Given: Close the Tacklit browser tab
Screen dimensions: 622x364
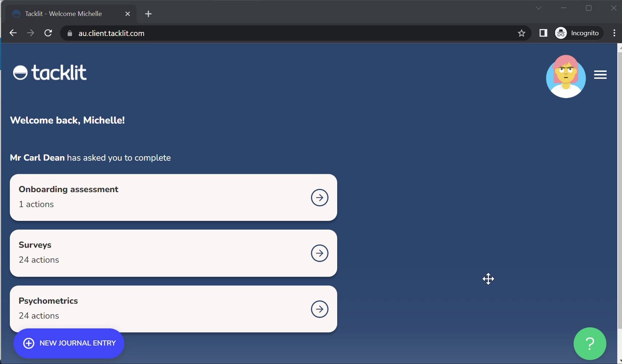Looking at the screenshot, I should point(128,14).
